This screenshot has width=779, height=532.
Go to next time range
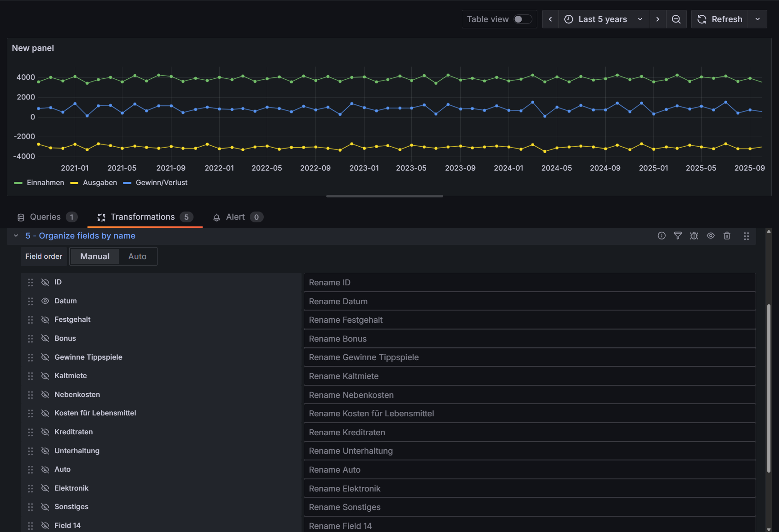point(657,19)
